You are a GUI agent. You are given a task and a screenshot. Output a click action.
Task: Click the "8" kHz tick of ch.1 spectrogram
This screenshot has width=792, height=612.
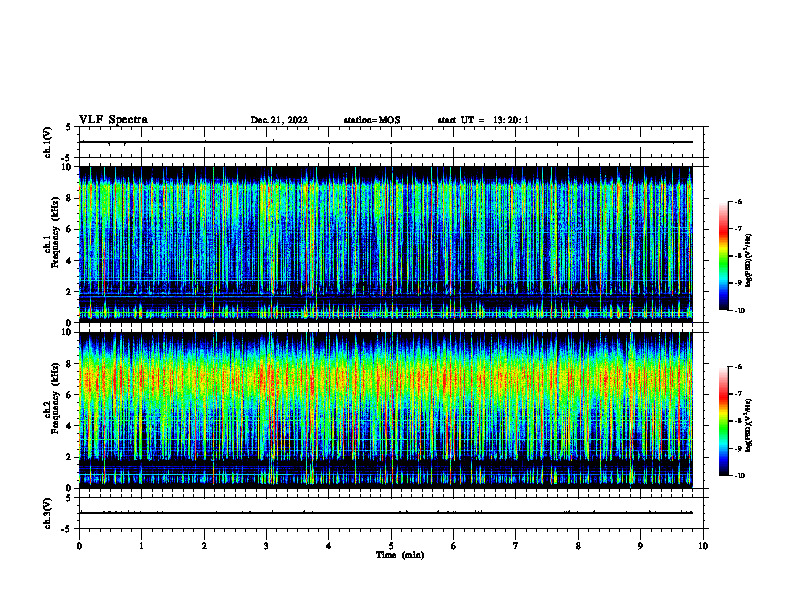(69, 198)
